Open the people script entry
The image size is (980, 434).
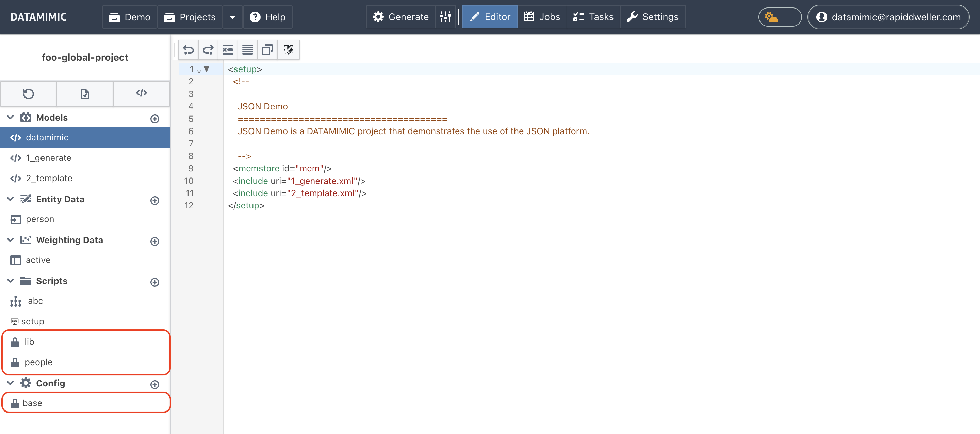click(85, 362)
